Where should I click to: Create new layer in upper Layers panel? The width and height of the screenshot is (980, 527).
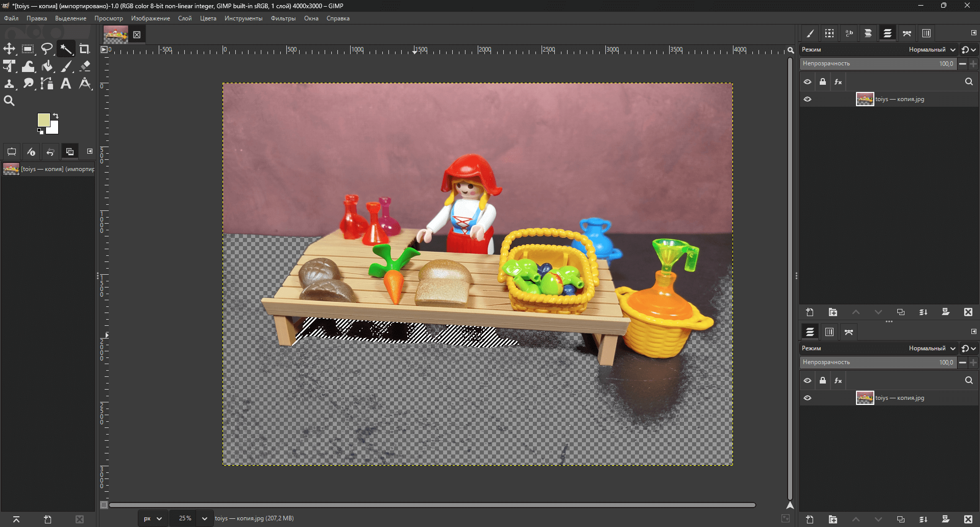tap(810, 312)
